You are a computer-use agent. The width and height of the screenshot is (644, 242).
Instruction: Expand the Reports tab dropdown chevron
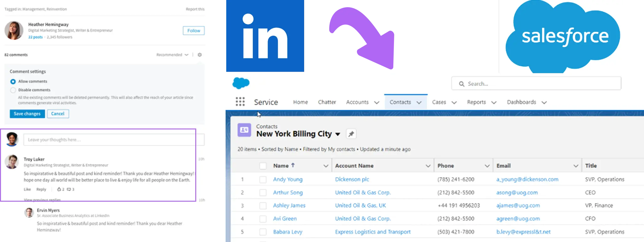pos(494,103)
